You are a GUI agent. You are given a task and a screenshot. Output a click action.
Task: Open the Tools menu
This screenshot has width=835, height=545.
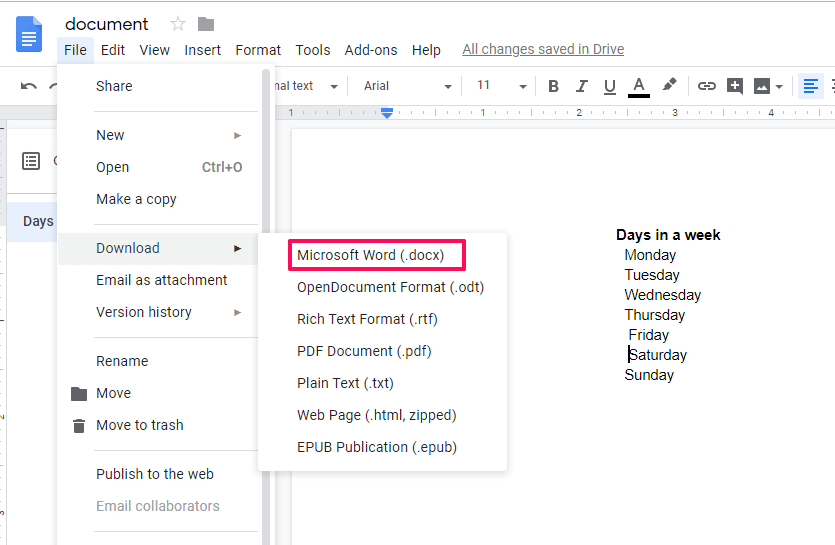click(x=313, y=50)
